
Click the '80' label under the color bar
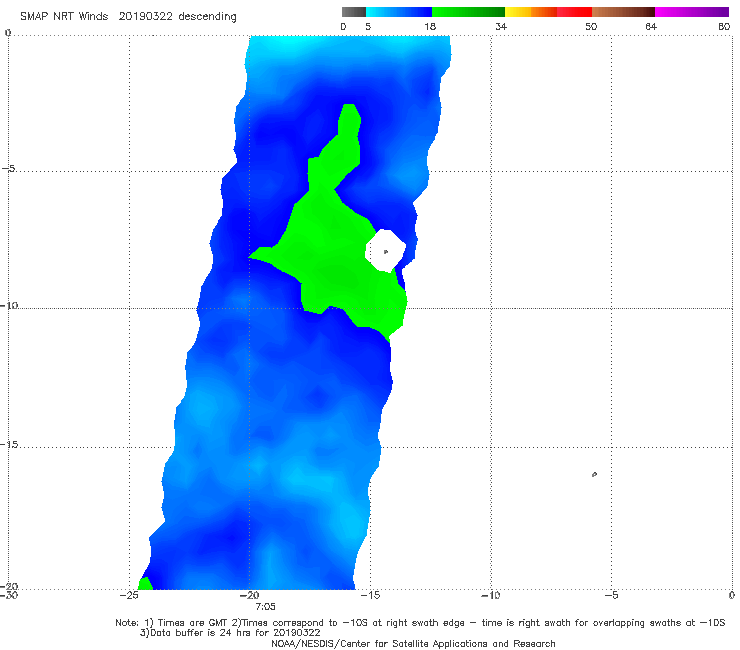(x=724, y=27)
